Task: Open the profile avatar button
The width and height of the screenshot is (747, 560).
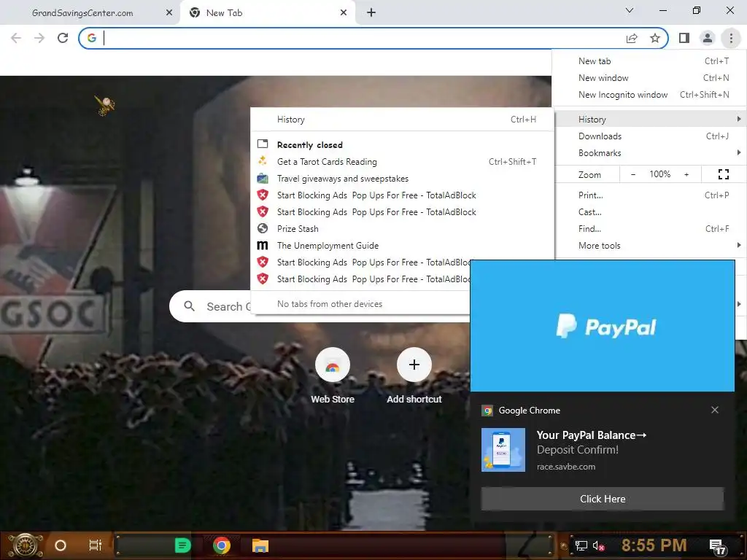Action: click(x=708, y=38)
